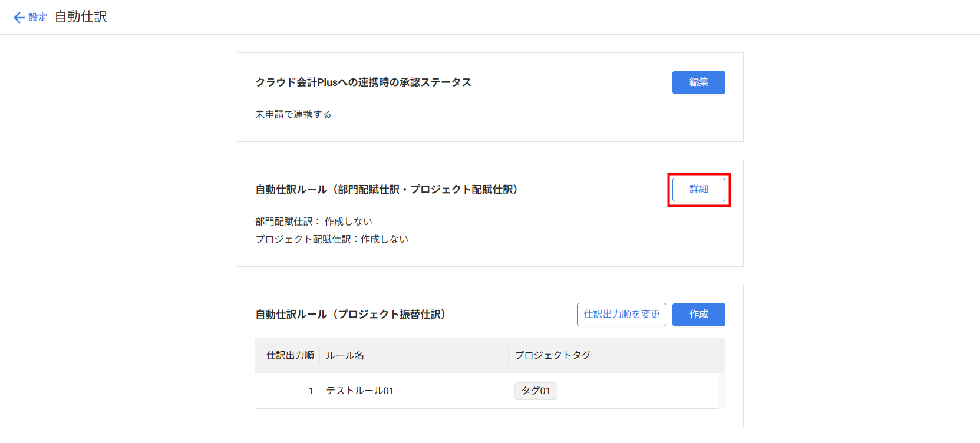Click the 未申請で連携する status text

pos(293,114)
